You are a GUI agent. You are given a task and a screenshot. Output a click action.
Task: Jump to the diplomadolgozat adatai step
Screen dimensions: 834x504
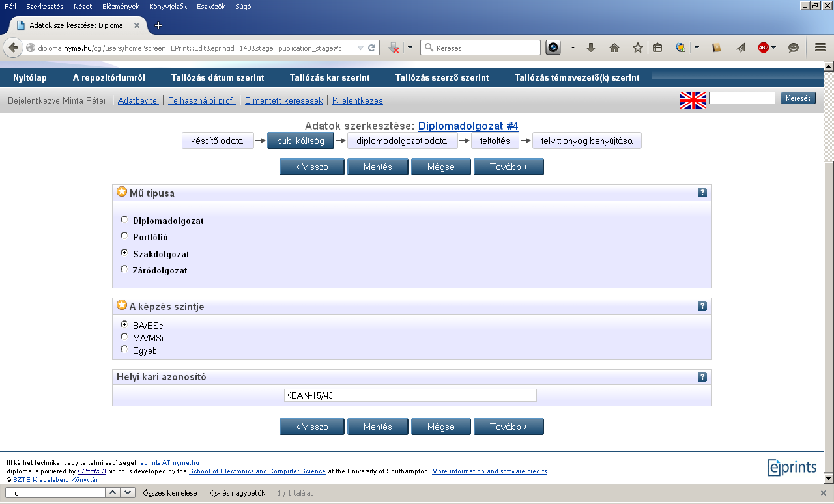tap(403, 141)
